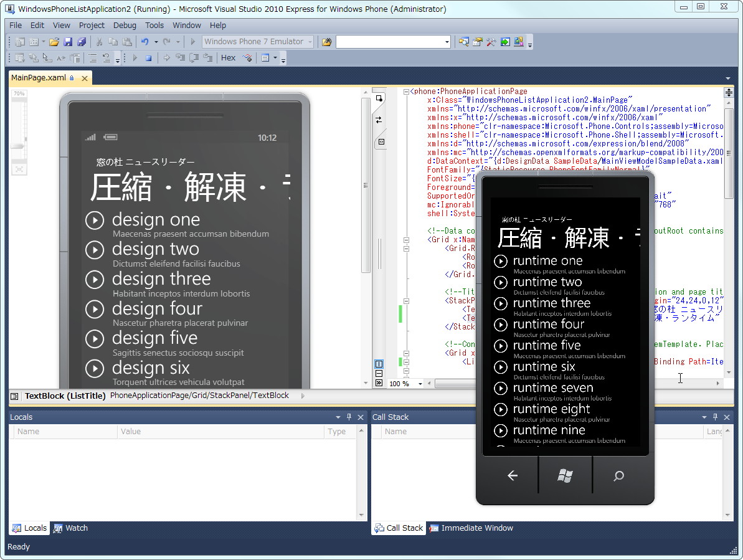Collapse the Grid x:Name outline node
Screen dimensions: 743x560
click(x=406, y=240)
